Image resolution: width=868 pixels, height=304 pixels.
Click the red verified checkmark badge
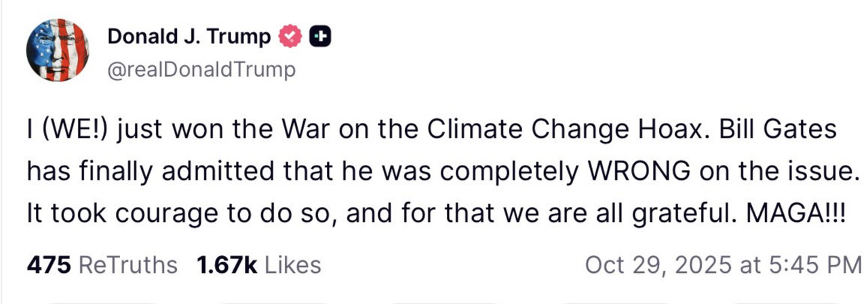click(x=290, y=37)
